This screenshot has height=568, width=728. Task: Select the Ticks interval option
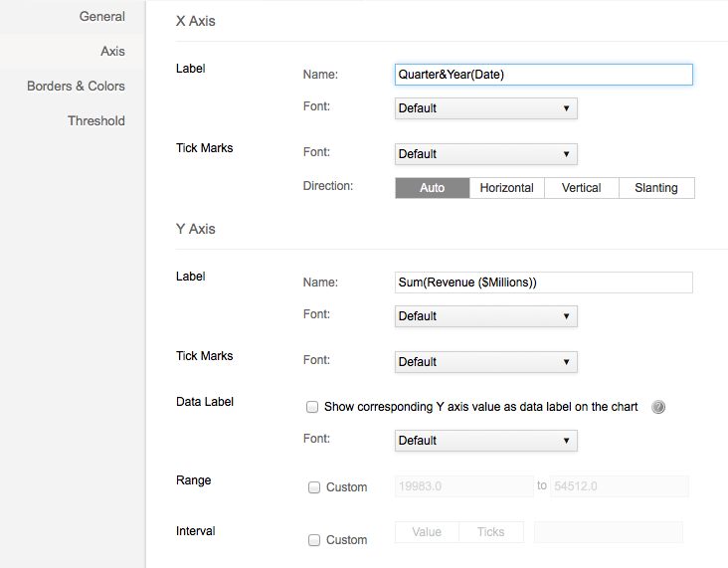[490, 532]
